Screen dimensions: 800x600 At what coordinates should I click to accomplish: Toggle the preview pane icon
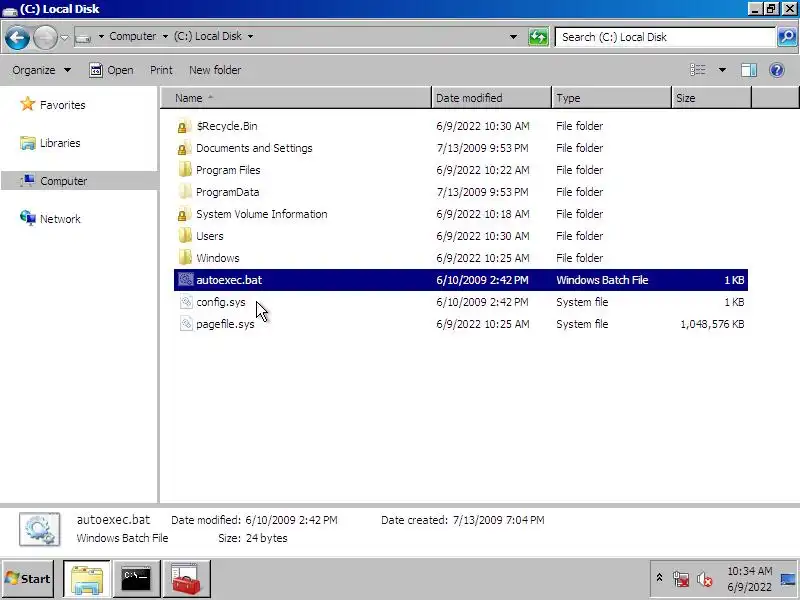(x=748, y=70)
